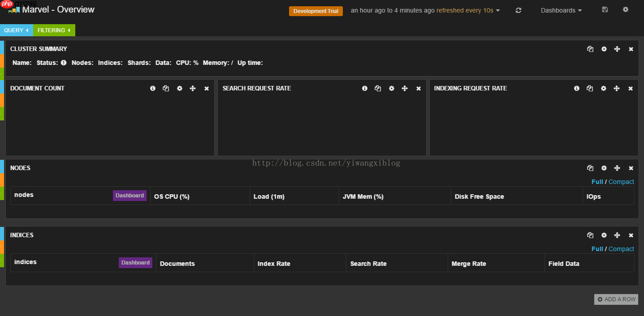This screenshot has height=316, width=644.
Task: Click move icon on Nodes panel
Action: point(617,168)
